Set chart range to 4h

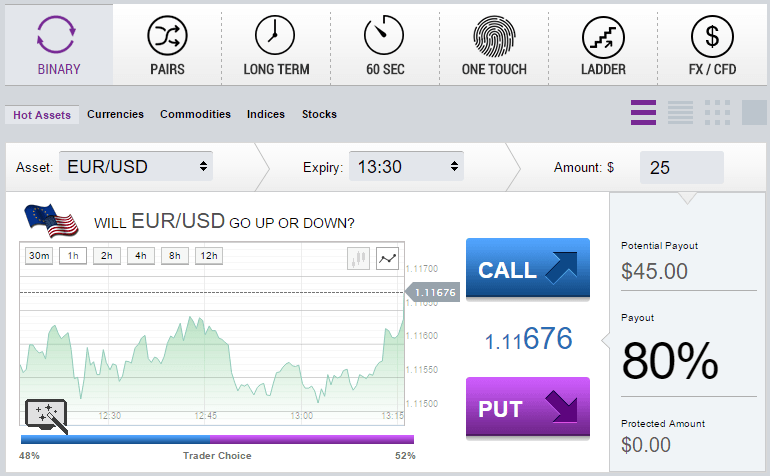tap(140, 256)
